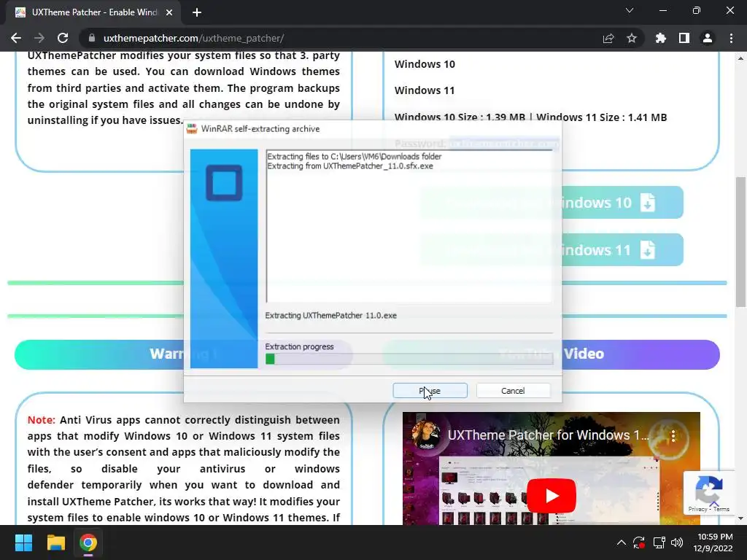Click the page vertical scrollbar thumb
The height and width of the screenshot is (560, 747).
(x=740, y=242)
